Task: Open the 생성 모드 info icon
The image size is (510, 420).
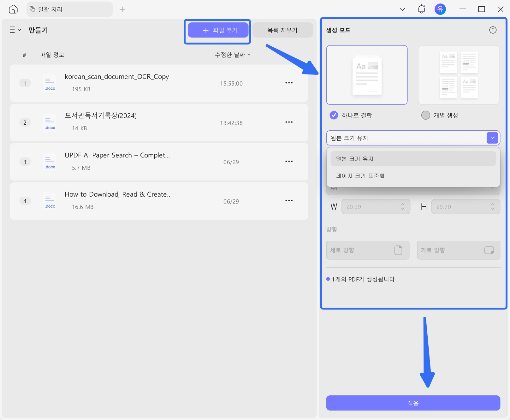Action: 493,30
